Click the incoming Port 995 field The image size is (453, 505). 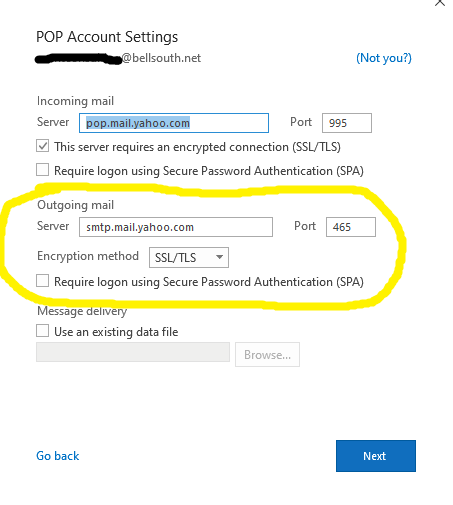[347, 123]
